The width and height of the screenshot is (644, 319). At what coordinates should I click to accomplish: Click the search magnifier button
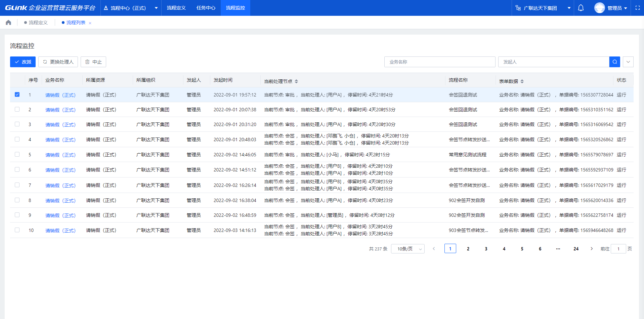coord(615,62)
